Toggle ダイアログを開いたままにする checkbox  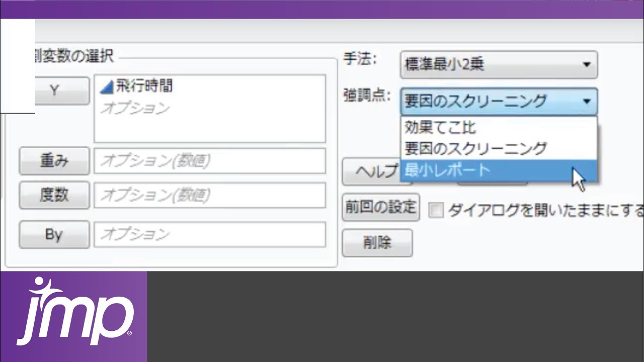(436, 211)
